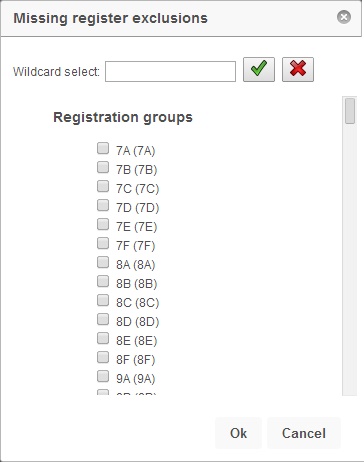
Task: Close the Missing register exclusions dialog
Action: [344, 17]
